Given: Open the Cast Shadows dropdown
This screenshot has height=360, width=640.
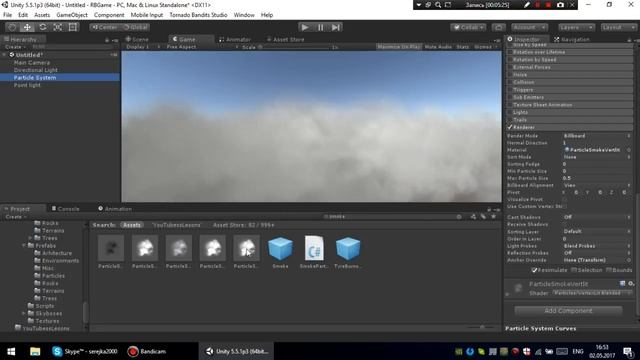Looking at the screenshot, I should 597,217.
